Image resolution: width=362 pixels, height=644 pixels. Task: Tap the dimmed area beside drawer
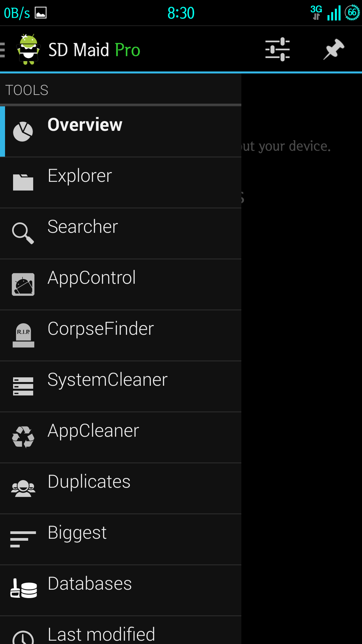[302, 359]
